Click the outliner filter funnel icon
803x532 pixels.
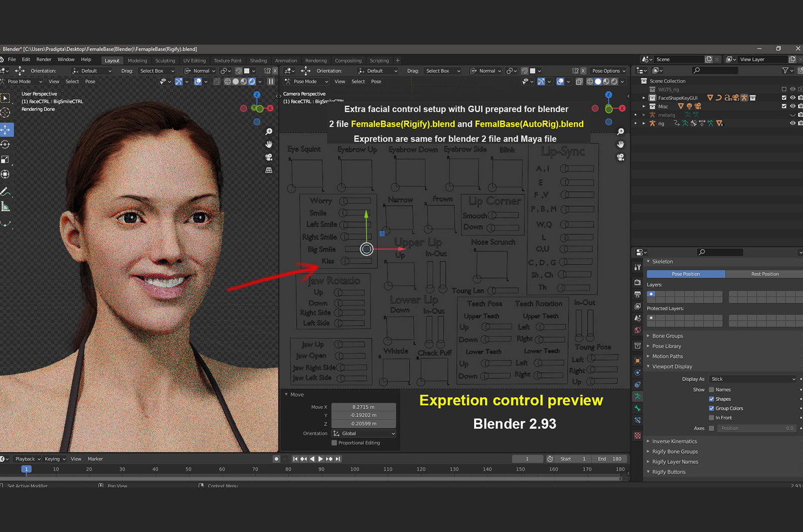coord(785,70)
